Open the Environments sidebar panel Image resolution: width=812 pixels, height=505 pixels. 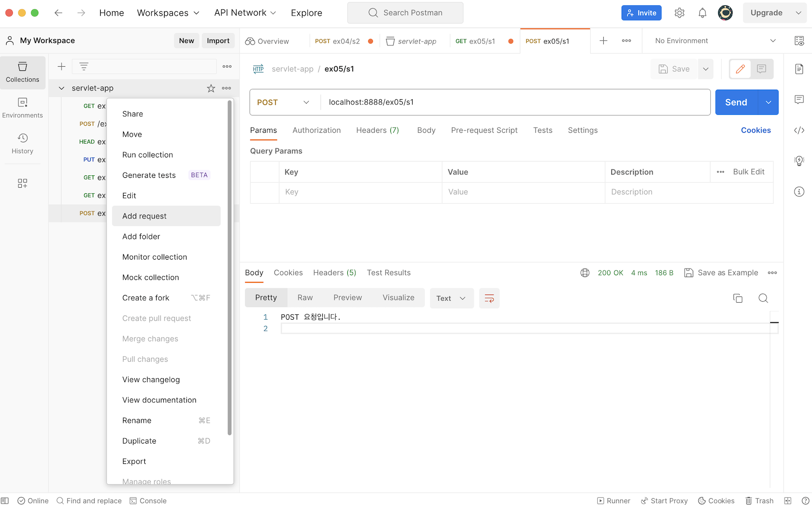23,108
